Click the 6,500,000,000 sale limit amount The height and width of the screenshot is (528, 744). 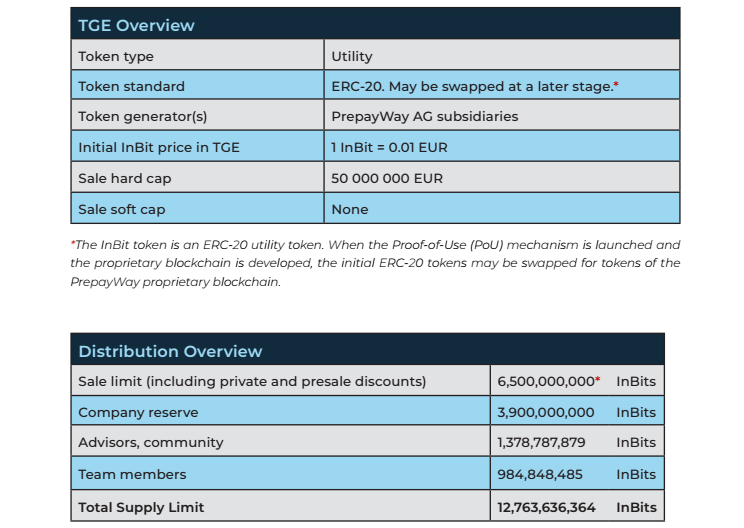[x=546, y=381]
